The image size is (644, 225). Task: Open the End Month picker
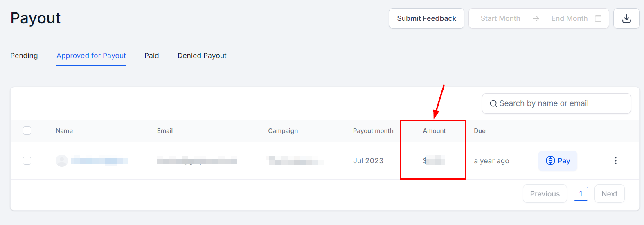569,18
